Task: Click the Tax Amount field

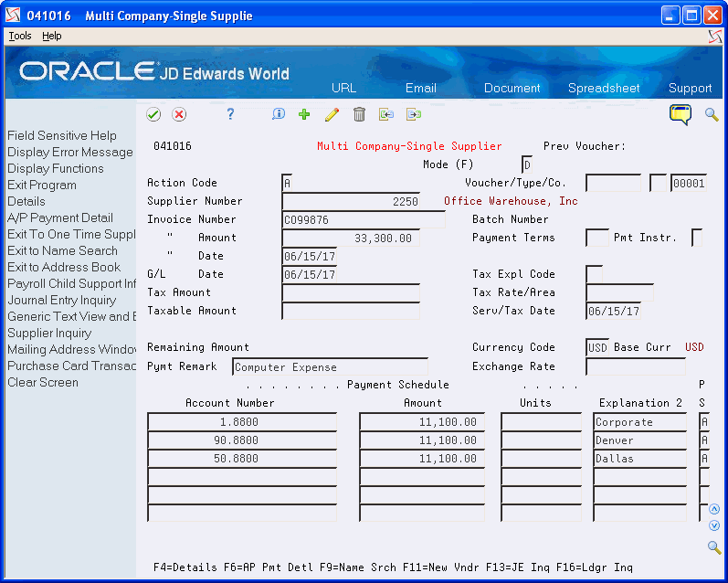Action: [351, 292]
